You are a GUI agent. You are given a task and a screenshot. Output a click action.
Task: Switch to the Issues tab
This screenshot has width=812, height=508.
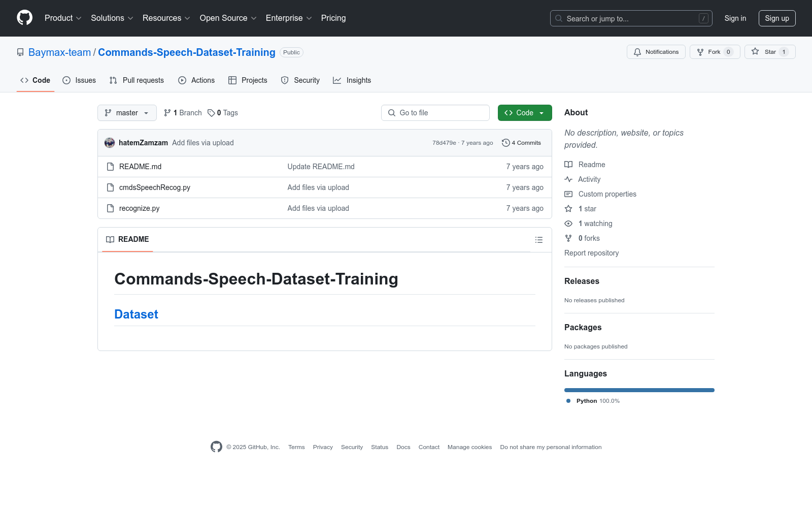(x=79, y=80)
